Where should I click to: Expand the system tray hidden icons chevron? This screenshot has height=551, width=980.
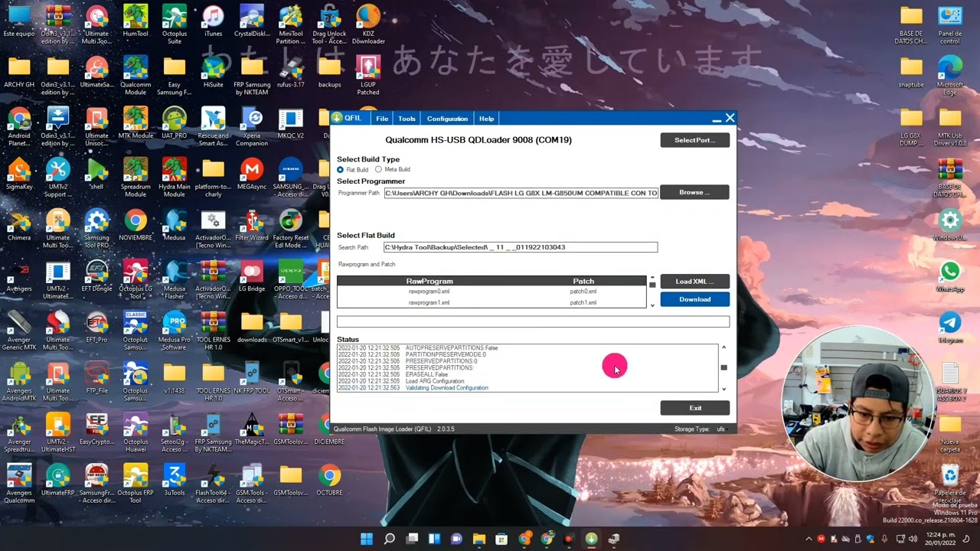click(x=809, y=539)
